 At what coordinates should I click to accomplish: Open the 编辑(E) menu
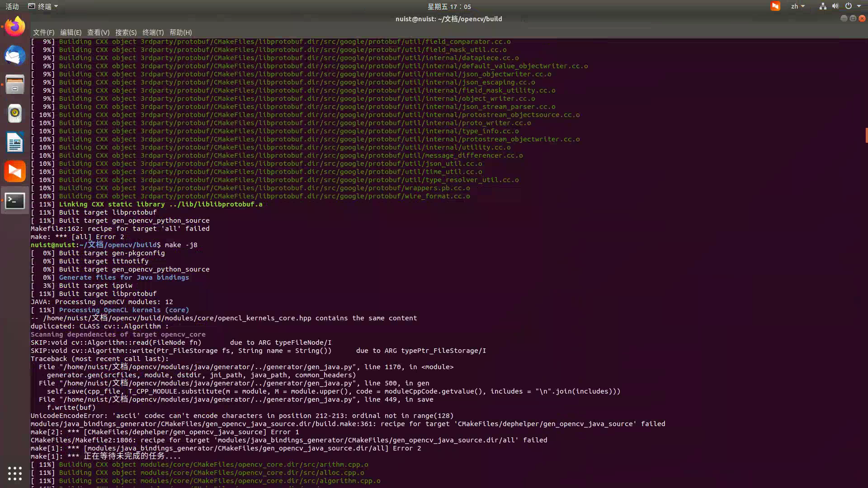71,33
